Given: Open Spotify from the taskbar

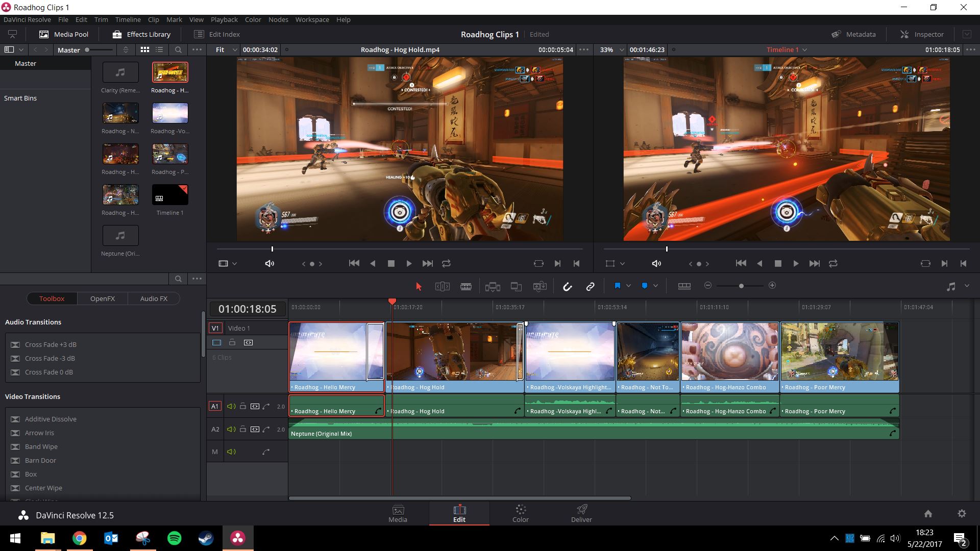Looking at the screenshot, I should click(175, 538).
